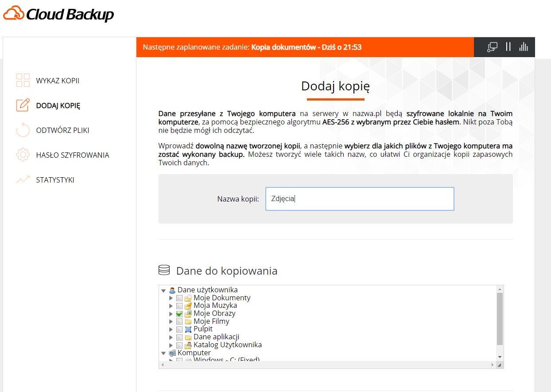Click the Dane do kopiowania heading
This screenshot has width=551, height=392.
click(x=227, y=271)
